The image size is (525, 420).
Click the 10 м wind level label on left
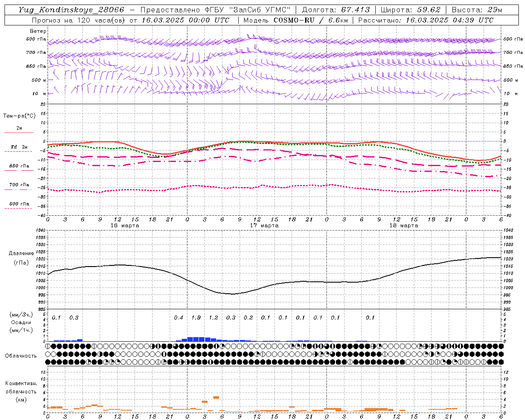pos(39,94)
